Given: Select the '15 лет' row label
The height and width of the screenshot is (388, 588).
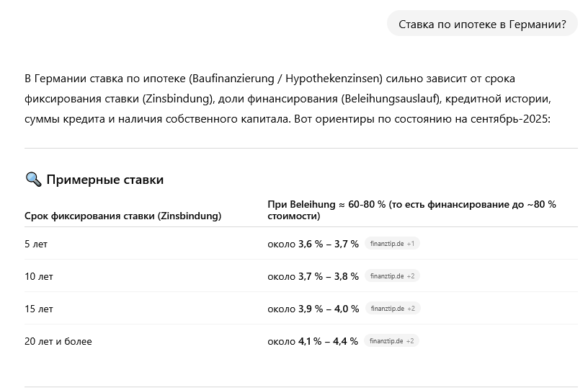Looking at the screenshot, I should [39, 309].
